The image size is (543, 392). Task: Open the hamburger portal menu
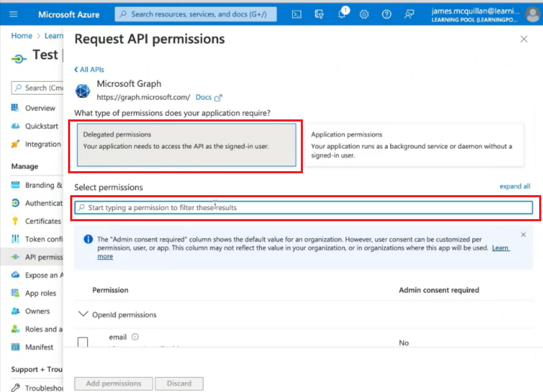(x=14, y=14)
